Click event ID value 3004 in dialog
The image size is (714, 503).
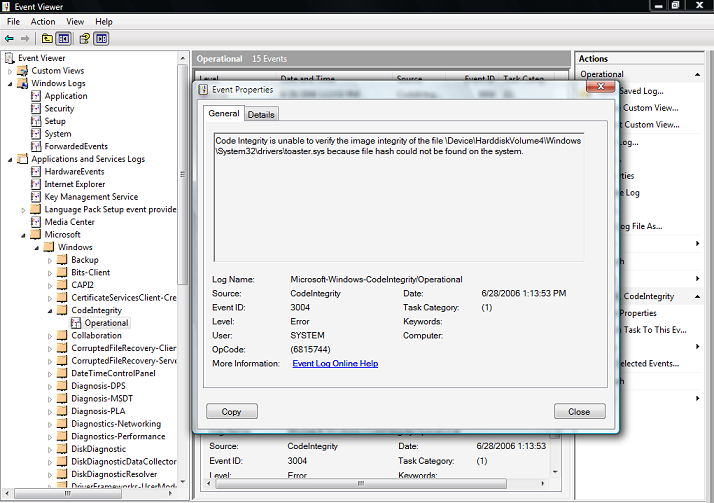click(x=300, y=308)
